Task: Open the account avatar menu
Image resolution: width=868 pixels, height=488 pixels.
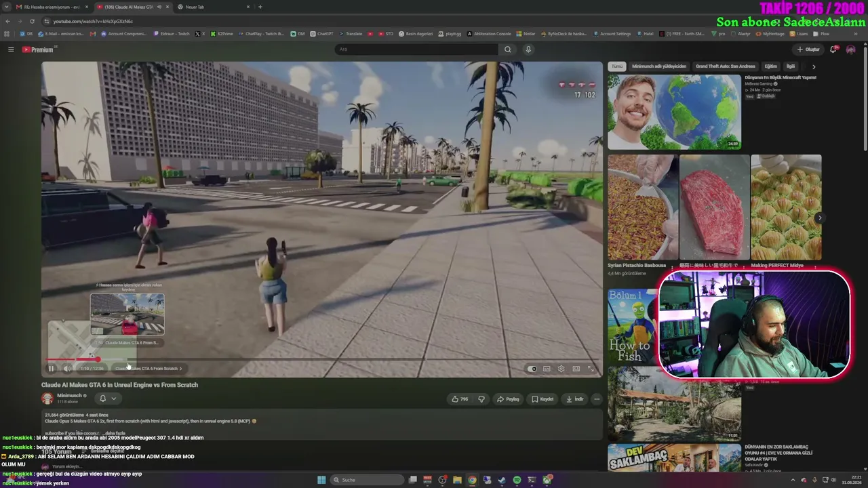Action: click(x=850, y=49)
